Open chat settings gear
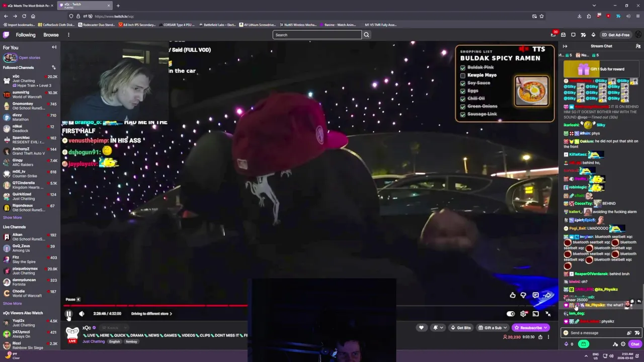The height and width of the screenshot is (362, 644). pos(623,344)
